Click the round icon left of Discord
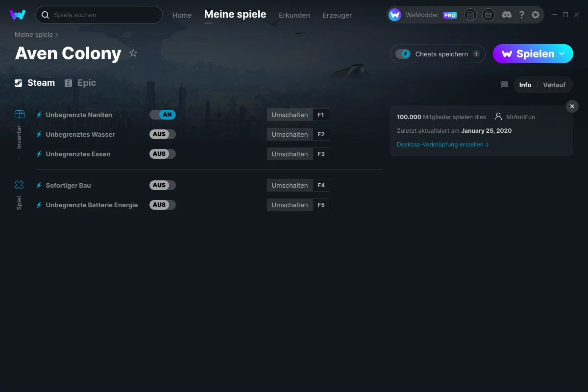Screen dimensions: 588x392 point(488,15)
